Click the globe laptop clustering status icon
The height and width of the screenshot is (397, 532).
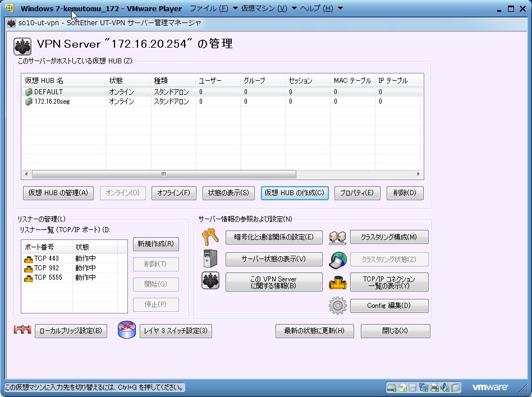click(x=338, y=260)
